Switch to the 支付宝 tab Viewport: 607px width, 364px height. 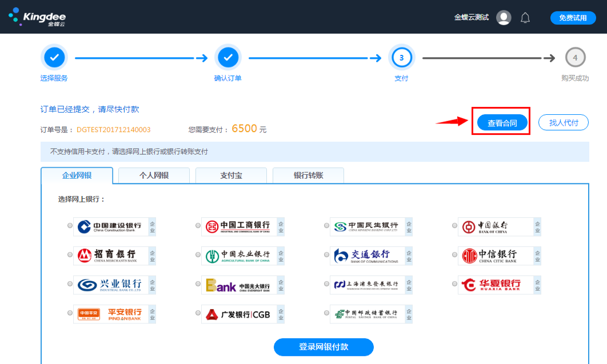click(231, 175)
